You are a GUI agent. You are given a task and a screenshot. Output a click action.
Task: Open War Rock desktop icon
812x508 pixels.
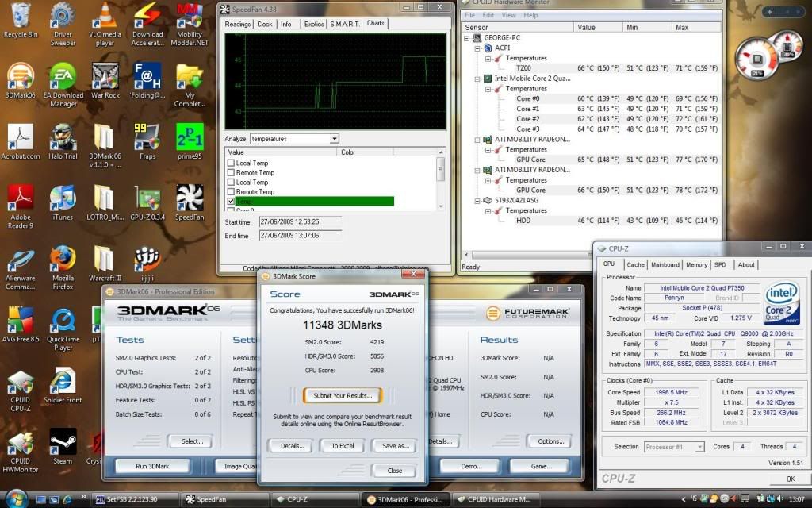coord(105,82)
